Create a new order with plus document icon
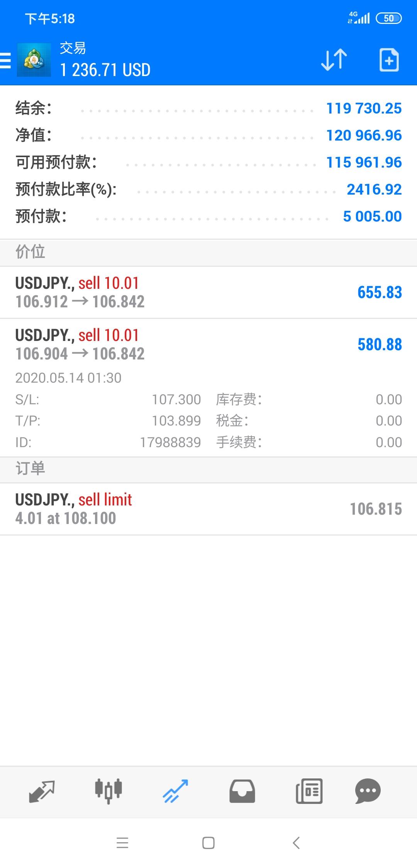 389,60
